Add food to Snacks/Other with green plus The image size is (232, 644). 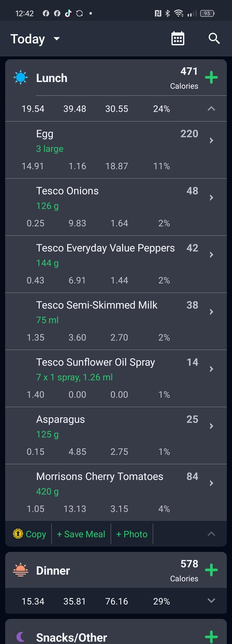coord(211,637)
